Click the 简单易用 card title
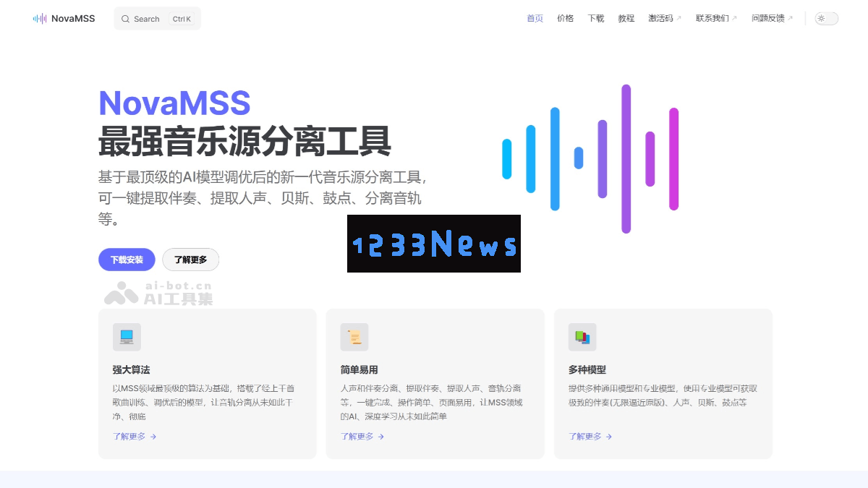The width and height of the screenshot is (868, 488). pyautogui.click(x=359, y=369)
